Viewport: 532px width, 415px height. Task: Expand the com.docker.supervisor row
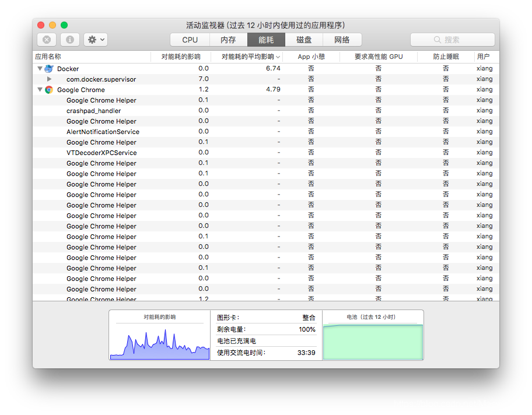coord(49,79)
